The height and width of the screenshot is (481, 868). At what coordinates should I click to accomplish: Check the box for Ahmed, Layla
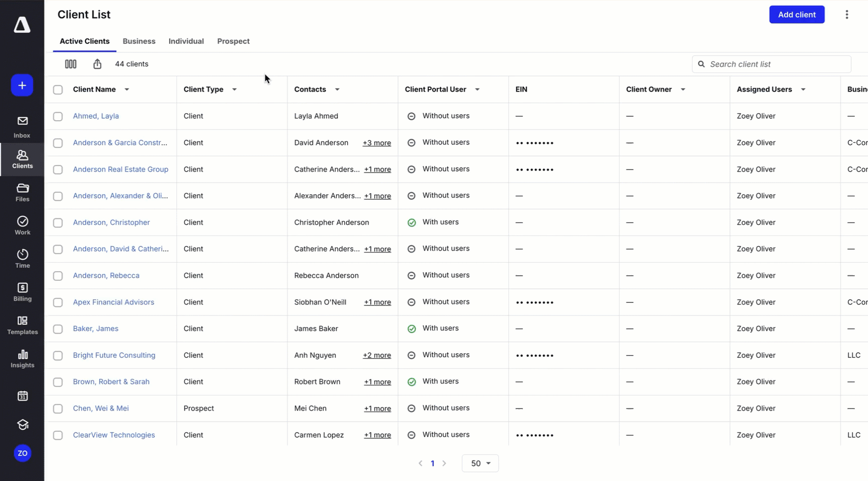point(58,116)
